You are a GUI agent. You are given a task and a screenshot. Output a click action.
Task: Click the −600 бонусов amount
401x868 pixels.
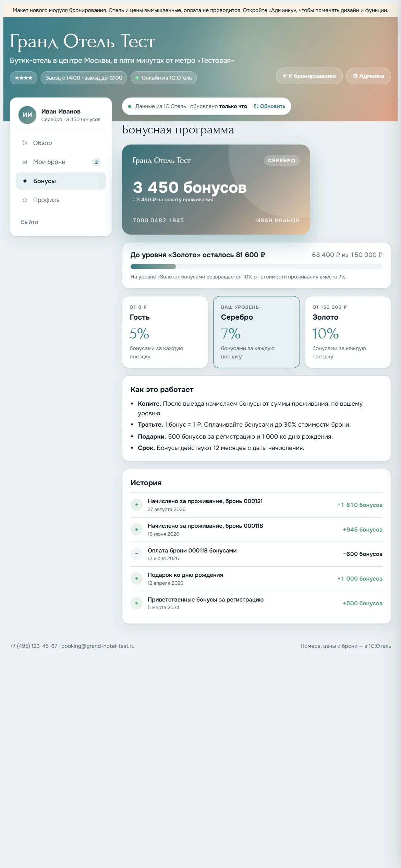coord(363,554)
